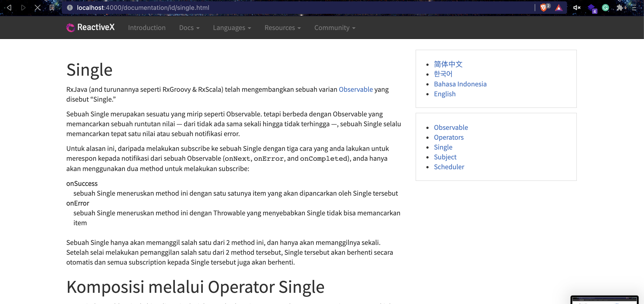The image size is (644, 304).
Task: Open the Resources dropdown
Action: [x=283, y=28]
